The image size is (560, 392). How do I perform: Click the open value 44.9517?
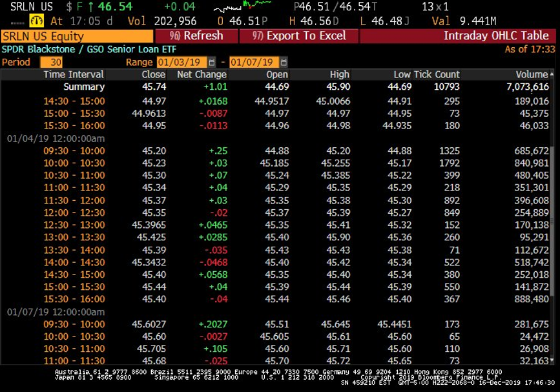(x=272, y=101)
